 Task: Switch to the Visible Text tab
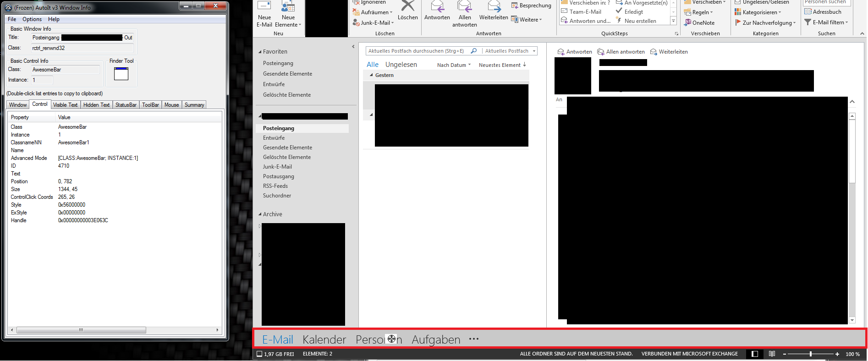coord(66,105)
